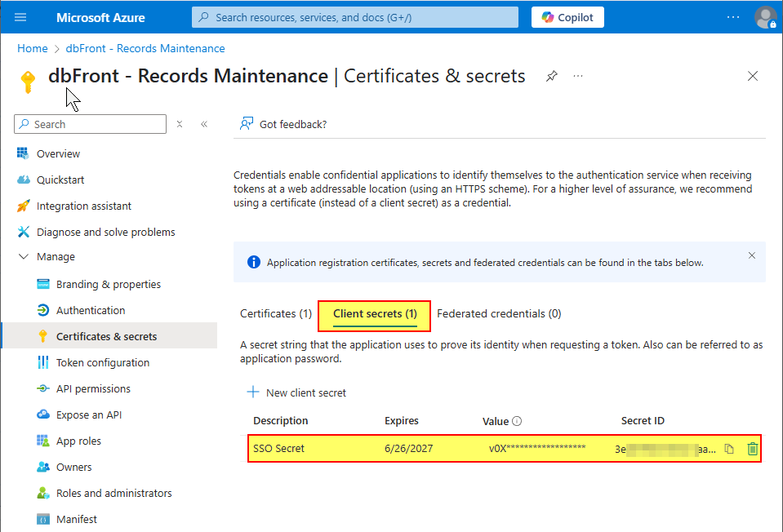Select Certificates & secrets in sidebar

[110, 336]
